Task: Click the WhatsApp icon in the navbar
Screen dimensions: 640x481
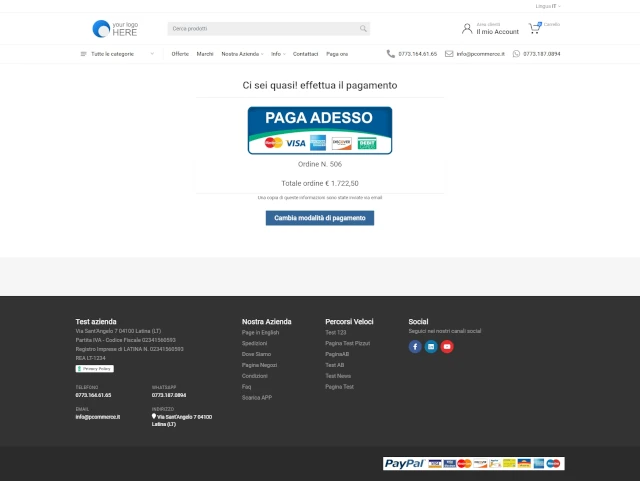Action: click(x=516, y=54)
